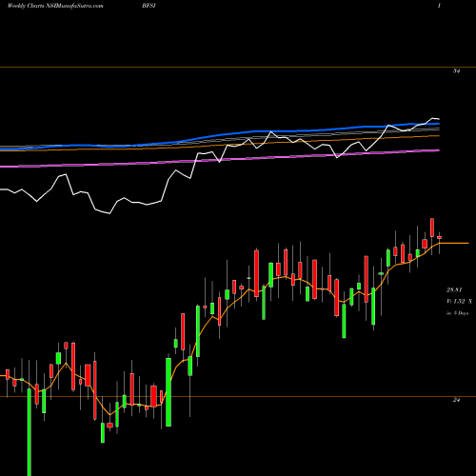Click the 'Days' label under the volume
Image resolution: width=476 pixels, height=476 pixels.
[x=458, y=313]
